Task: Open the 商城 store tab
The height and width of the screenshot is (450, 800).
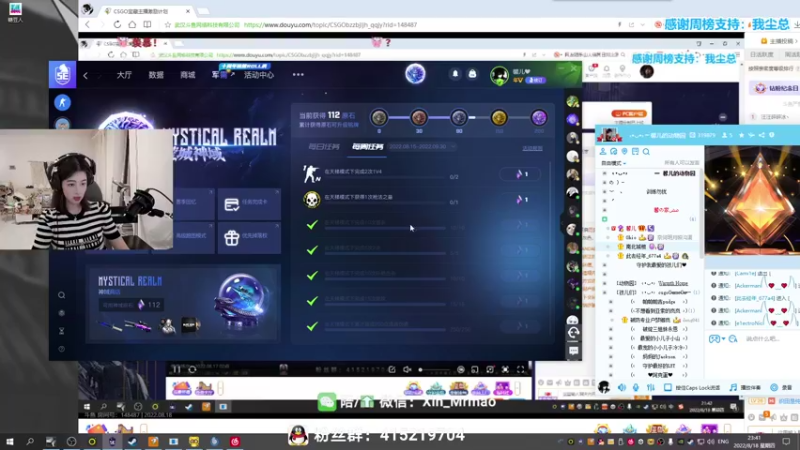Action: pyautogui.click(x=188, y=75)
